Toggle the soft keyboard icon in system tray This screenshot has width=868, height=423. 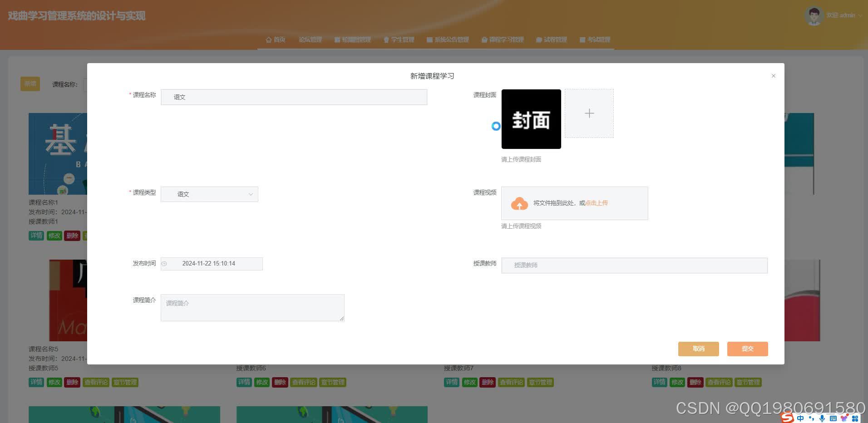pos(833,418)
